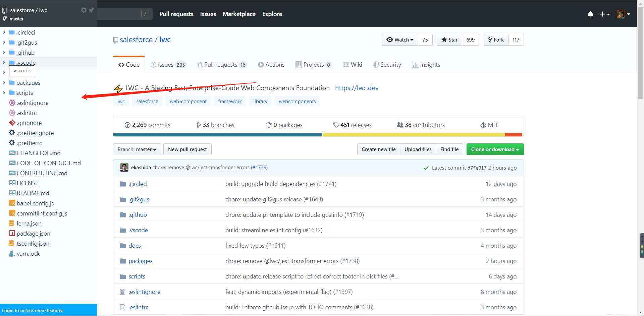Open the Marketplace menu item
Viewport: 644px width, 316px height.
pyautogui.click(x=239, y=14)
